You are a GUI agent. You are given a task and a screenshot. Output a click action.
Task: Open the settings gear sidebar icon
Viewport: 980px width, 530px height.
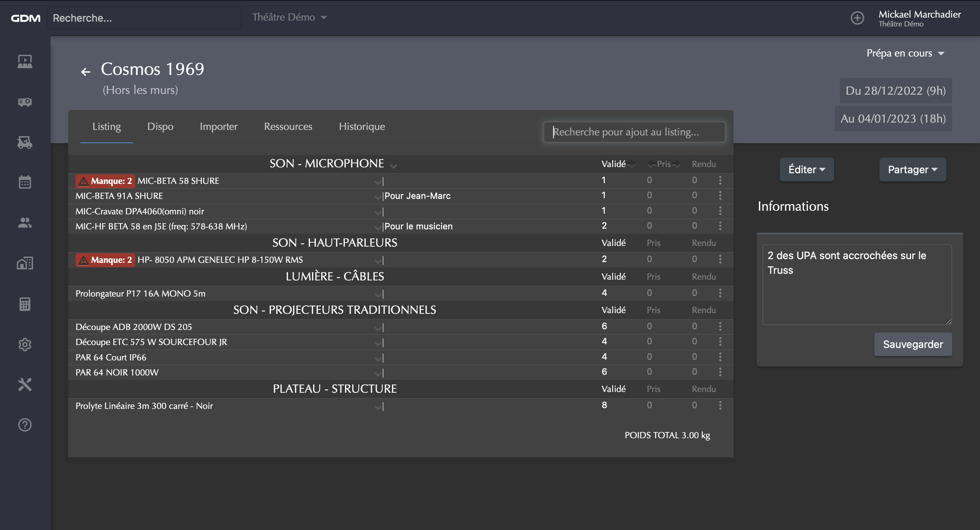click(x=25, y=344)
